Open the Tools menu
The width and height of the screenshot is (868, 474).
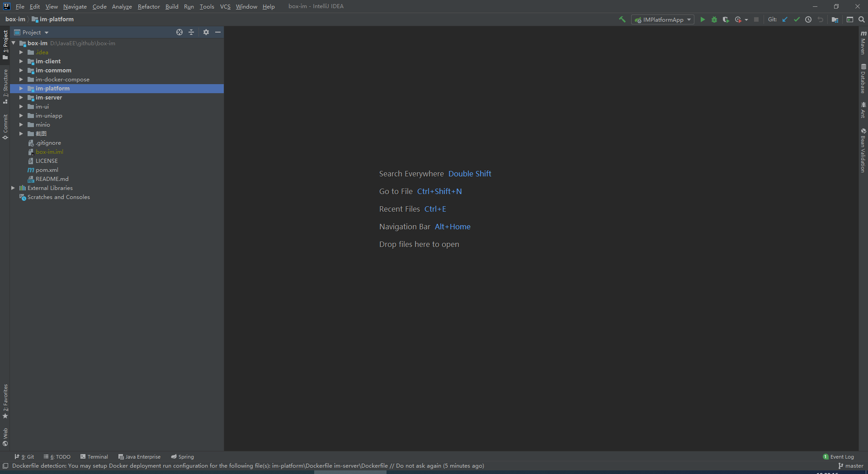207,6
